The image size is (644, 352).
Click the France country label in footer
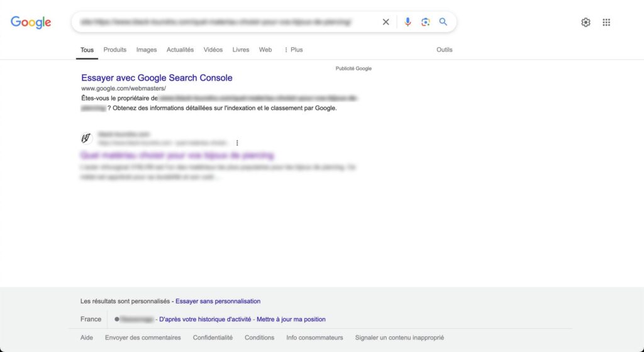91,319
